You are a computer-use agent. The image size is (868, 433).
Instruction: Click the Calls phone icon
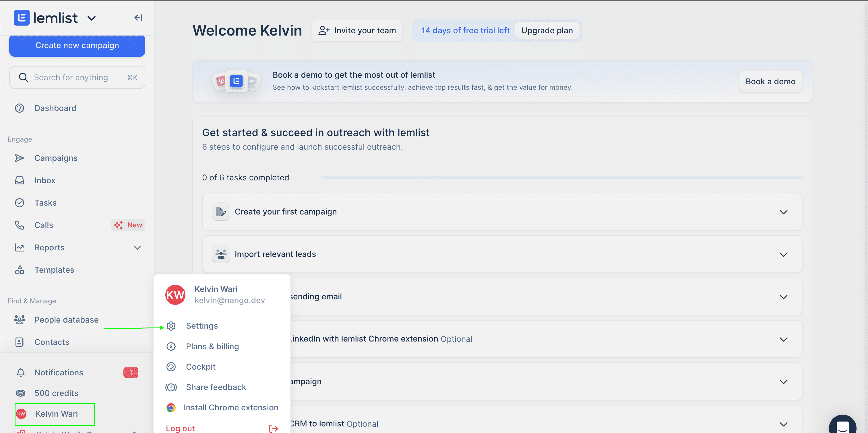click(x=20, y=225)
